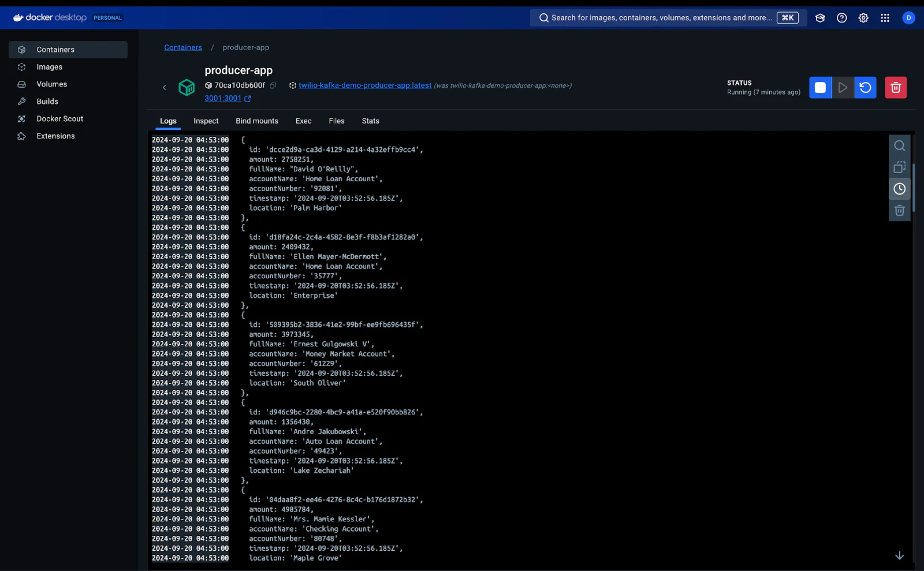Open Images in the sidebar
Viewport: 924px width, 571px height.
68,67
